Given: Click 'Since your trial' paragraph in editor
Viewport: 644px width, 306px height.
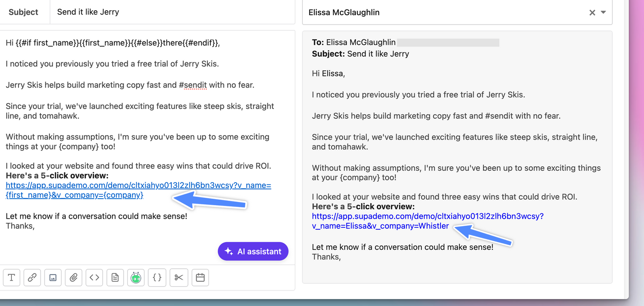Looking at the screenshot, I should tap(140, 111).
